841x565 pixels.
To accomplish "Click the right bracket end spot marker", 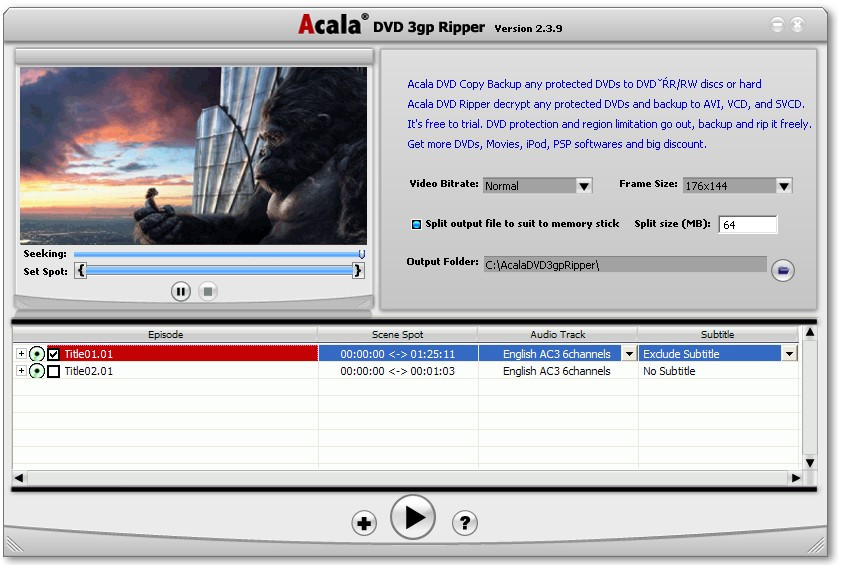I will [x=358, y=270].
